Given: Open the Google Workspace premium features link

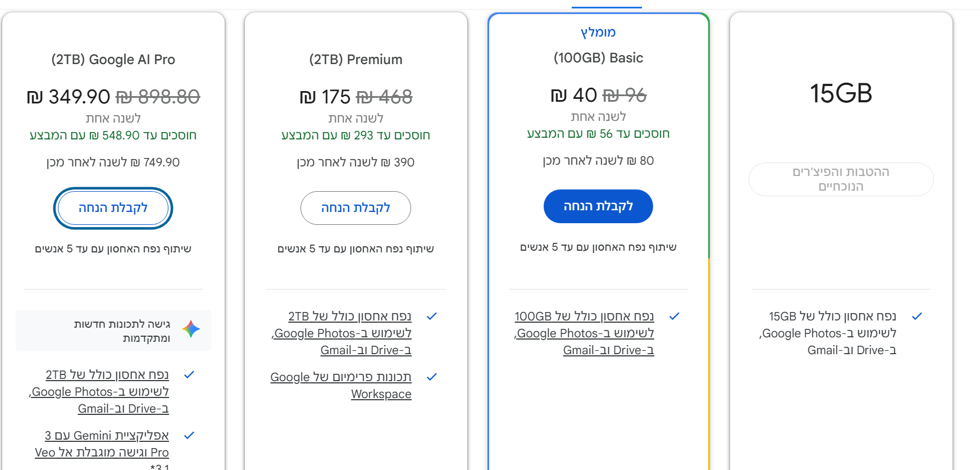Looking at the screenshot, I should coord(341,385).
